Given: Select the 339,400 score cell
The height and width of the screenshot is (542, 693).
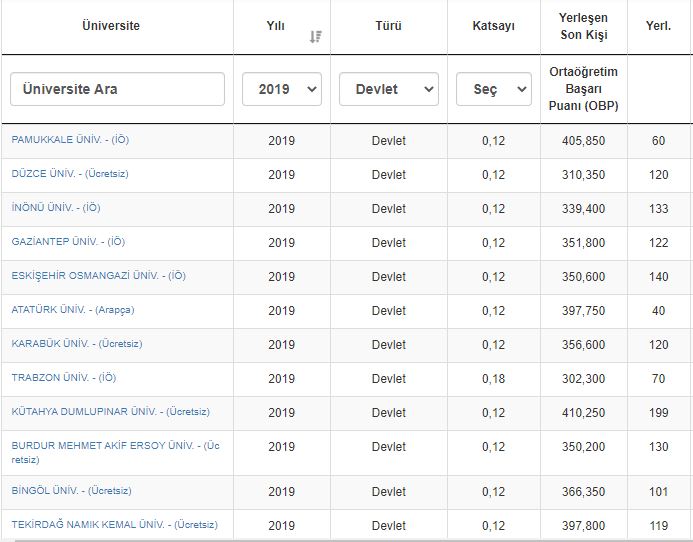Looking at the screenshot, I should (583, 209).
